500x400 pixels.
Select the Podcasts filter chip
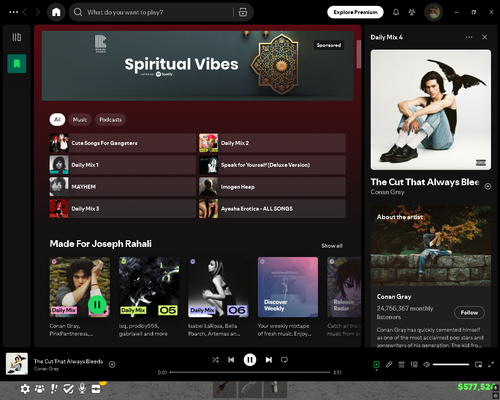(110, 119)
